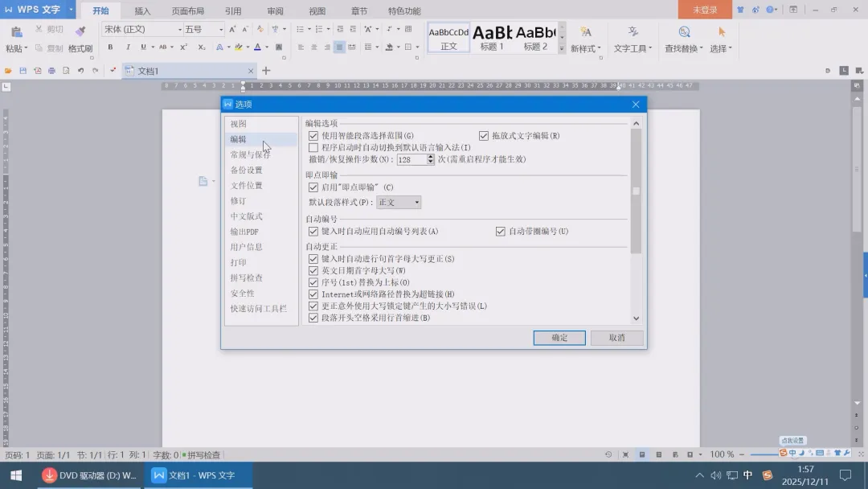This screenshot has width=868, height=489.
Task: Select the Format Painter (格式刷) brush icon
Action: pyautogui.click(x=81, y=31)
